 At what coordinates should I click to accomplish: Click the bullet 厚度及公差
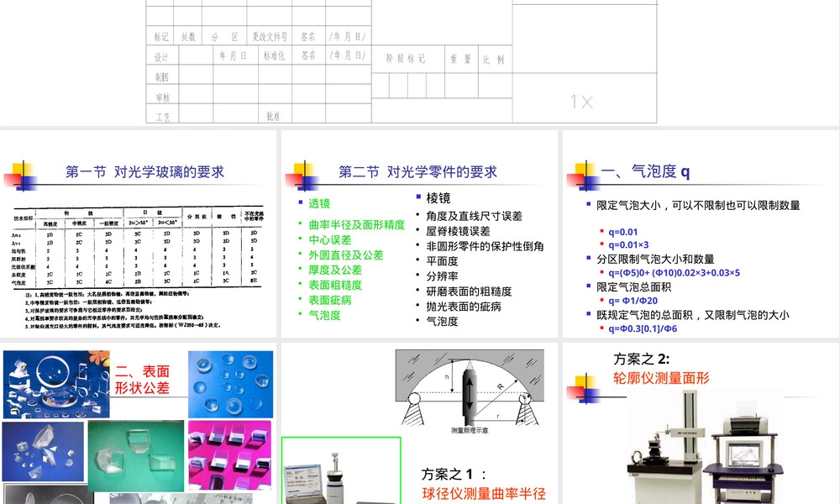335,270
